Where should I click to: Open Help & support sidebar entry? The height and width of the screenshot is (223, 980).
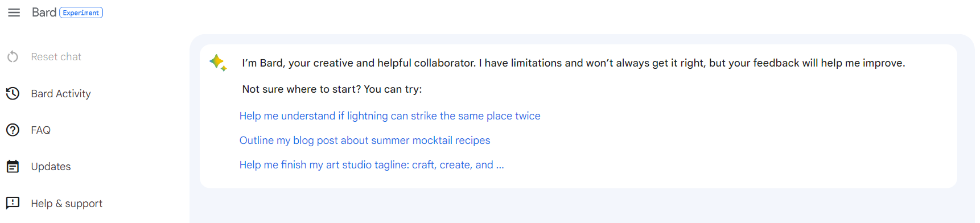point(67,203)
